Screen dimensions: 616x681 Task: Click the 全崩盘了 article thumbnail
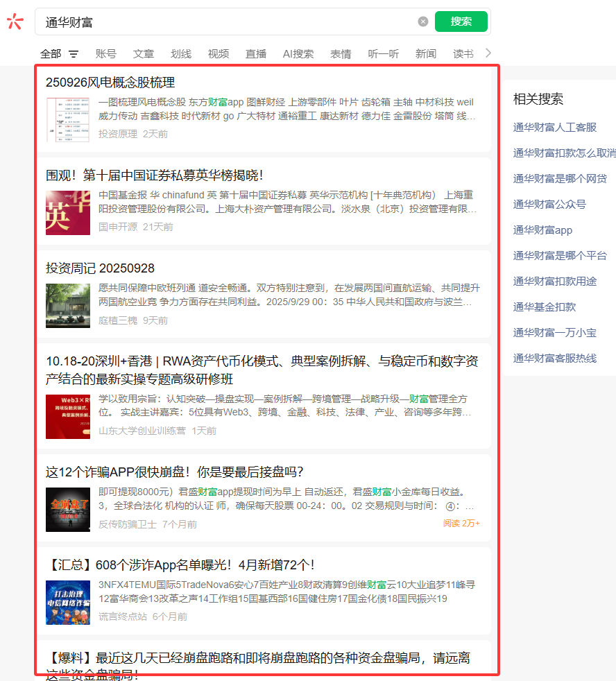68,510
